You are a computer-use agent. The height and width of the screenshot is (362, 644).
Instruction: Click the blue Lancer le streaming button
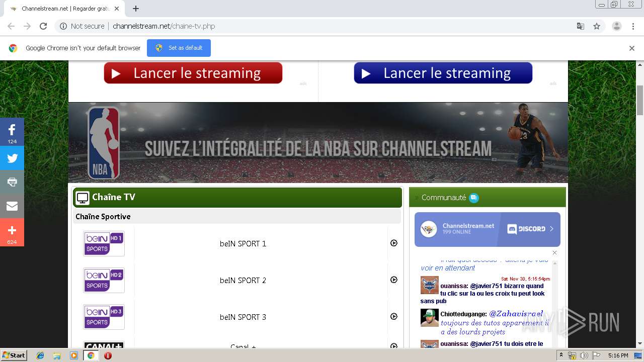pos(443,73)
